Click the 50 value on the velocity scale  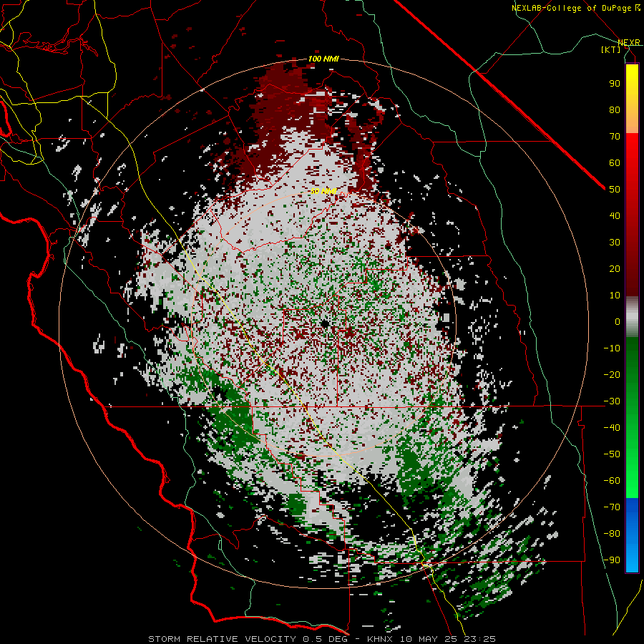pyautogui.click(x=615, y=190)
